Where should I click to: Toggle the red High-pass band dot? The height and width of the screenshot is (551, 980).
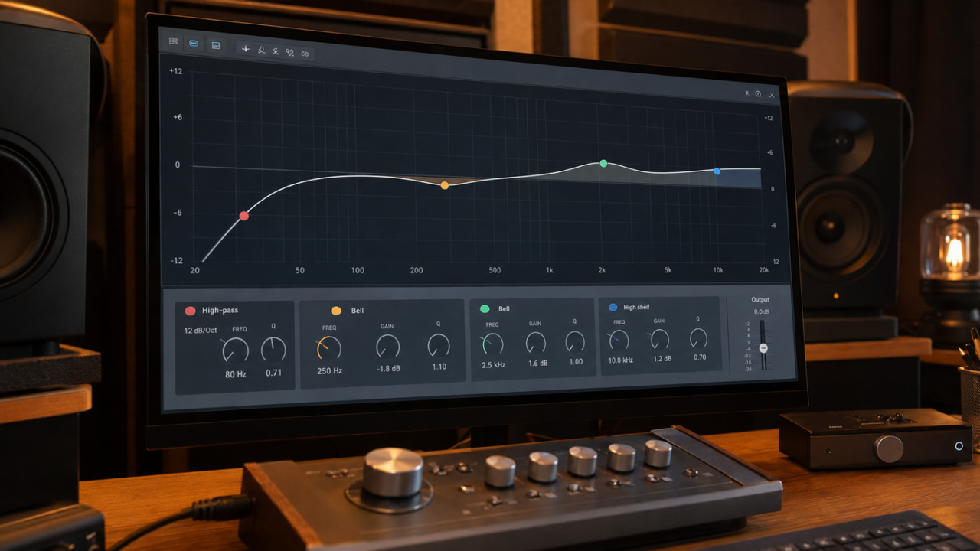[x=191, y=311]
